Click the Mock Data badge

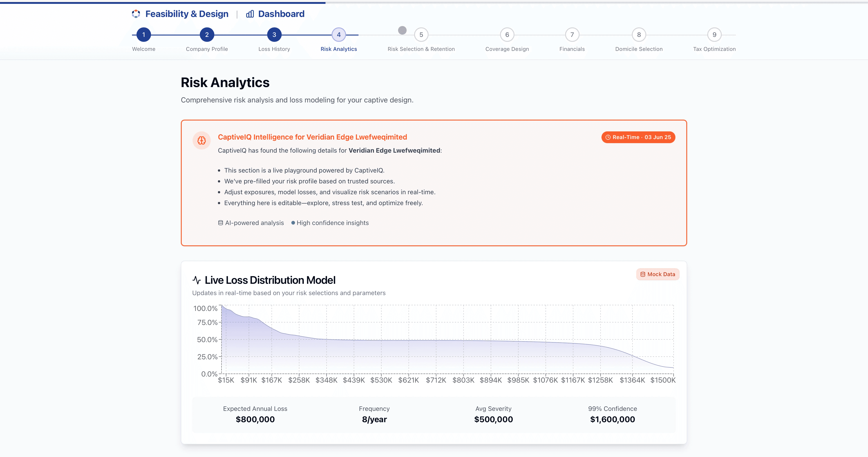658,274
